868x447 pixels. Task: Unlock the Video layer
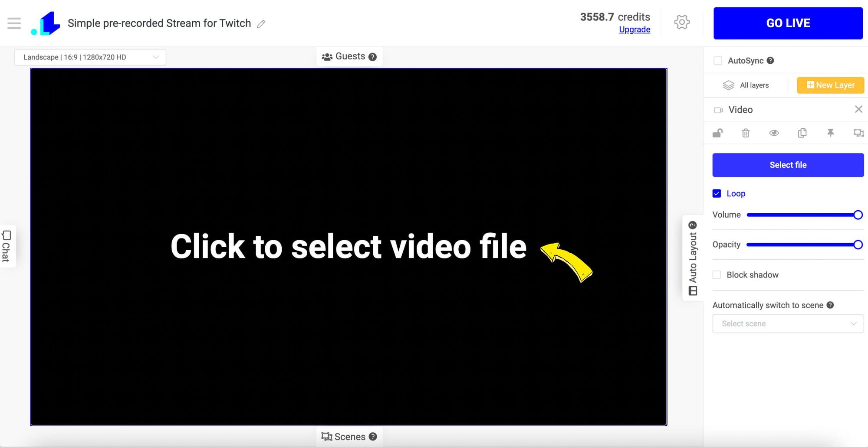click(x=717, y=133)
